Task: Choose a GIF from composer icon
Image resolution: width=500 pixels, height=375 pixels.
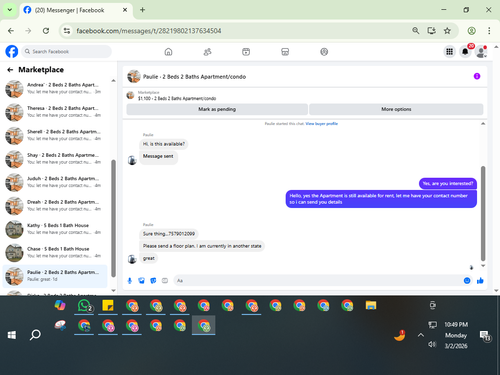Action: (x=165, y=281)
